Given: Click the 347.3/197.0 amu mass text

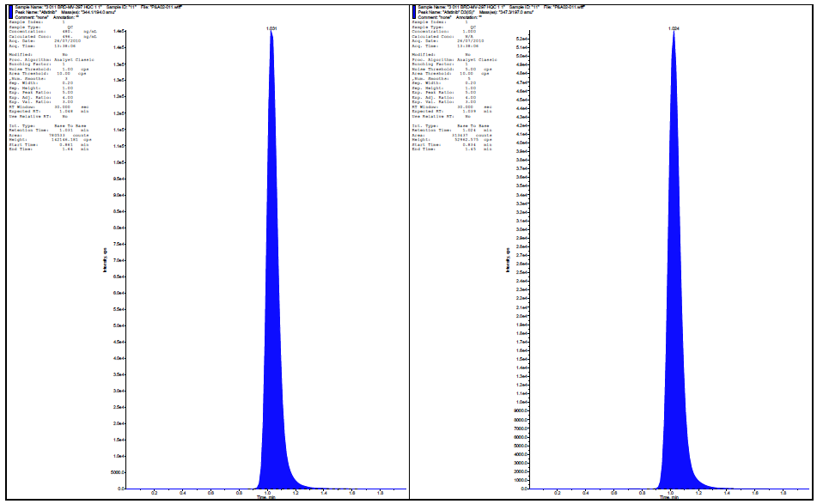Looking at the screenshot, I should [x=524, y=12].
